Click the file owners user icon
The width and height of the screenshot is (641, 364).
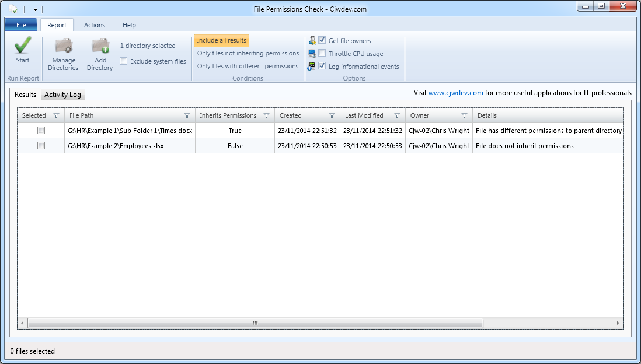click(312, 41)
